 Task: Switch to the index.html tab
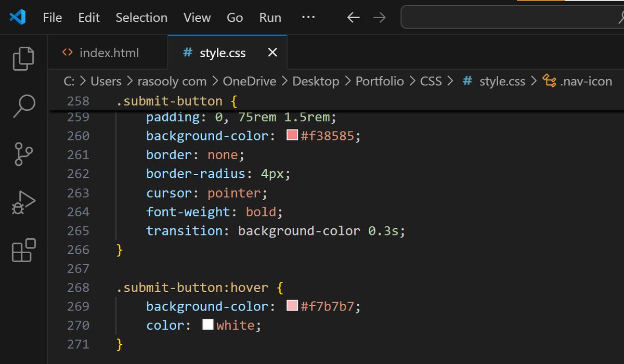[108, 53]
